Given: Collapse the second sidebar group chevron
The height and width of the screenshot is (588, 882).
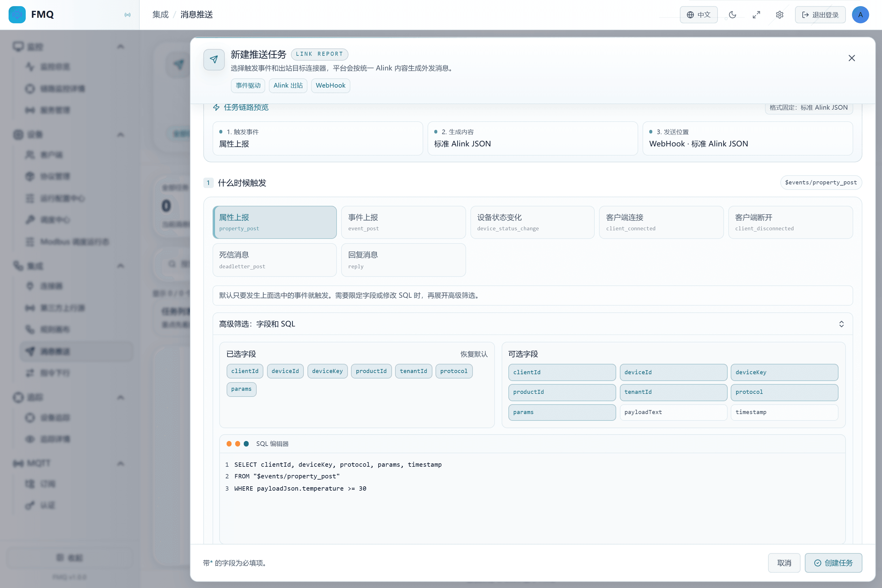Looking at the screenshot, I should (121, 135).
